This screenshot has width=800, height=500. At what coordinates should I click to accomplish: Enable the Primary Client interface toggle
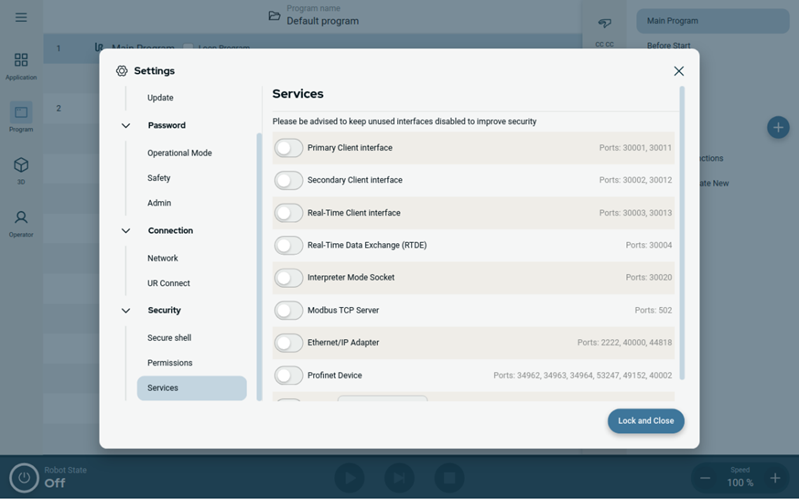tap(289, 148)
